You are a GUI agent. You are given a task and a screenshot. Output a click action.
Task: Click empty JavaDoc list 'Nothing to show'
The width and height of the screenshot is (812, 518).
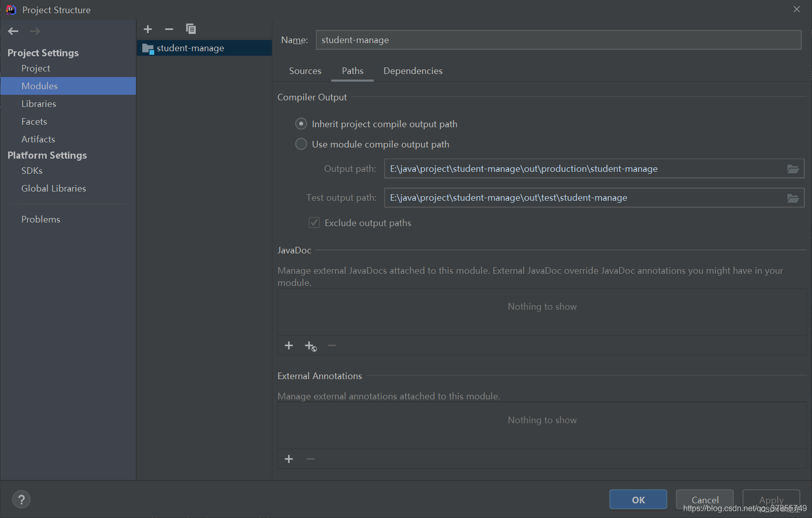coord(542,307)
